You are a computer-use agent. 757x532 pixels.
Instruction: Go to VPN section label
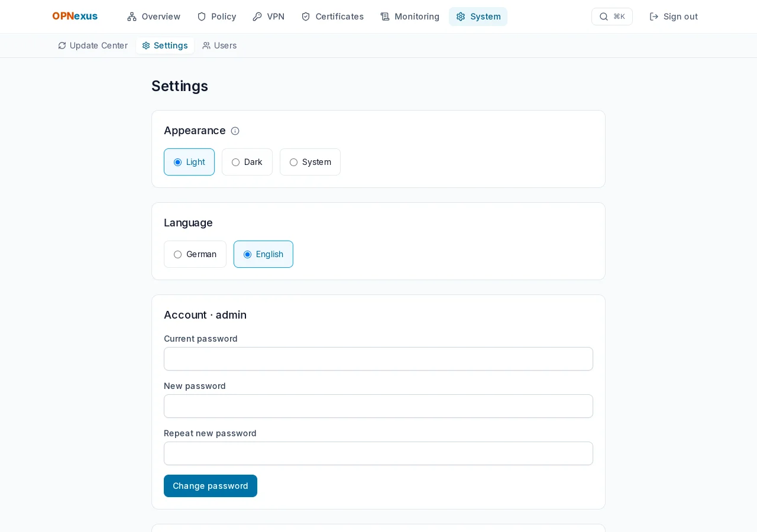(276, 17)
